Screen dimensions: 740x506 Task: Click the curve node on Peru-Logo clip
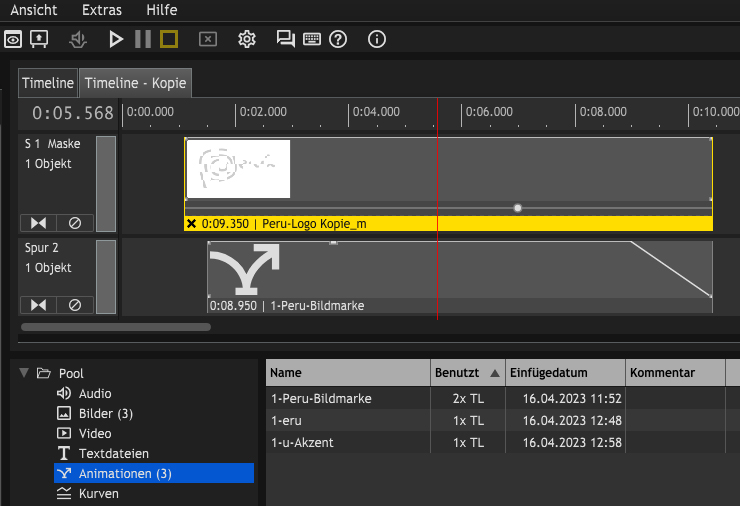tap(518, 208)
